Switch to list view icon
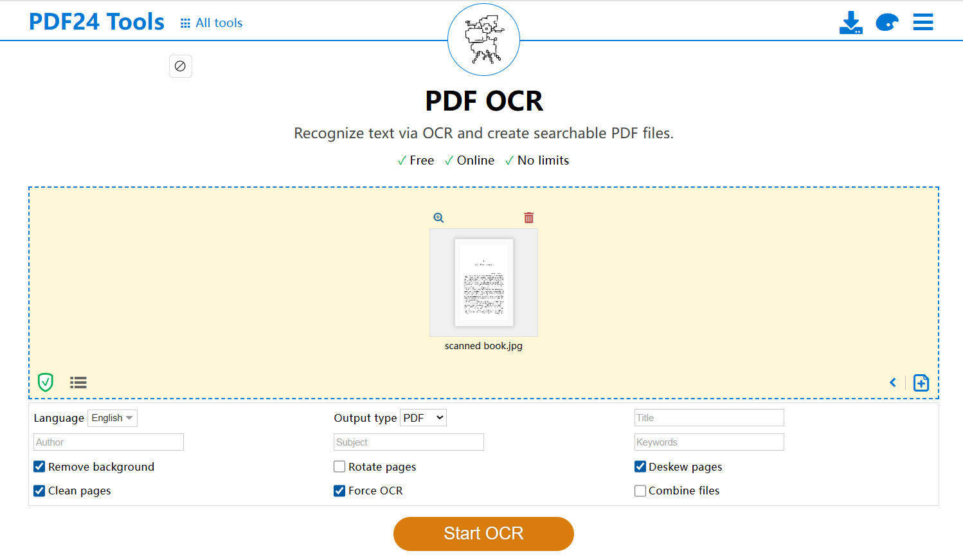This screenshot has width=963, height=560. tap(78, 383)
